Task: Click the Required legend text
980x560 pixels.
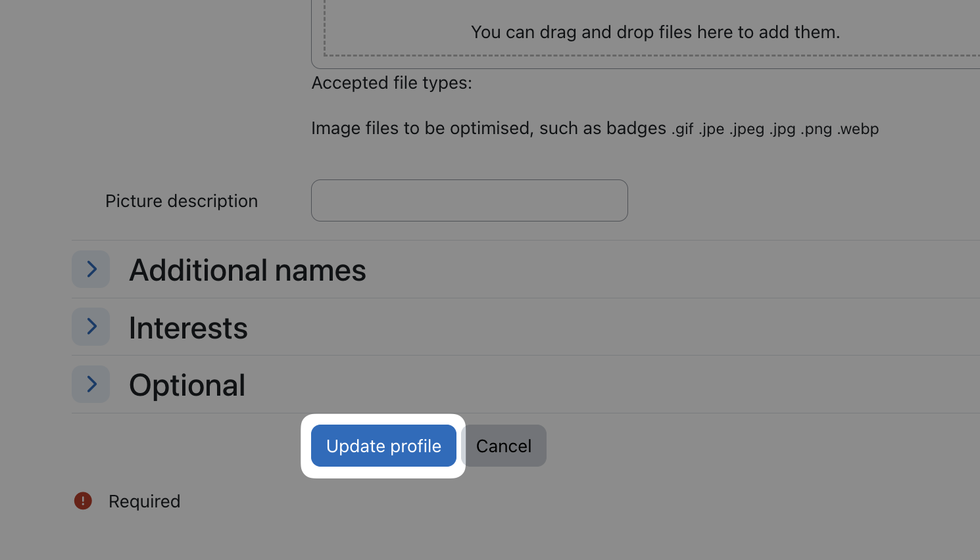Action: [144, 502]
